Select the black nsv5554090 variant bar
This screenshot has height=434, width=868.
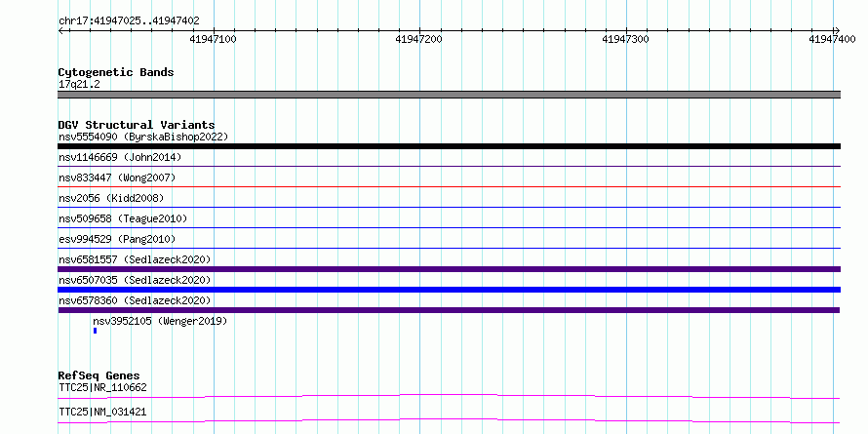(449, 146)
